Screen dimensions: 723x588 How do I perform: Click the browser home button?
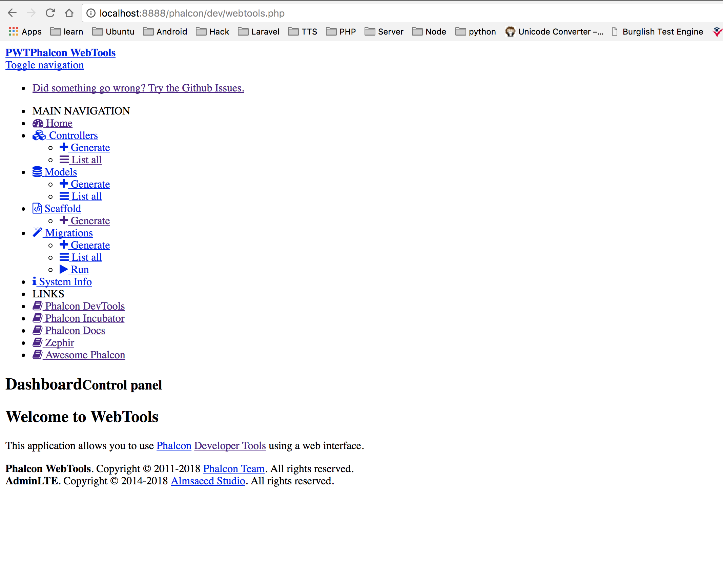click(x=69, y=13)
